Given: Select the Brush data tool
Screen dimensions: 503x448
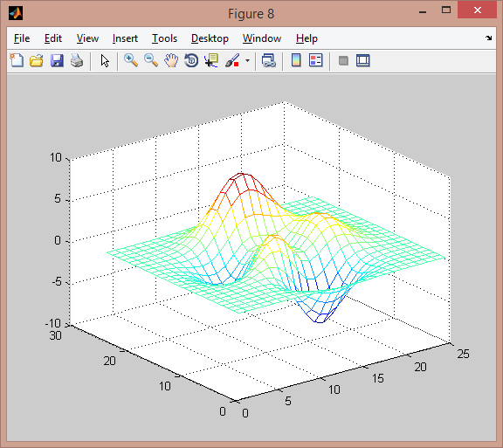Looking at the screenshot, I should [x=232, y=60].
